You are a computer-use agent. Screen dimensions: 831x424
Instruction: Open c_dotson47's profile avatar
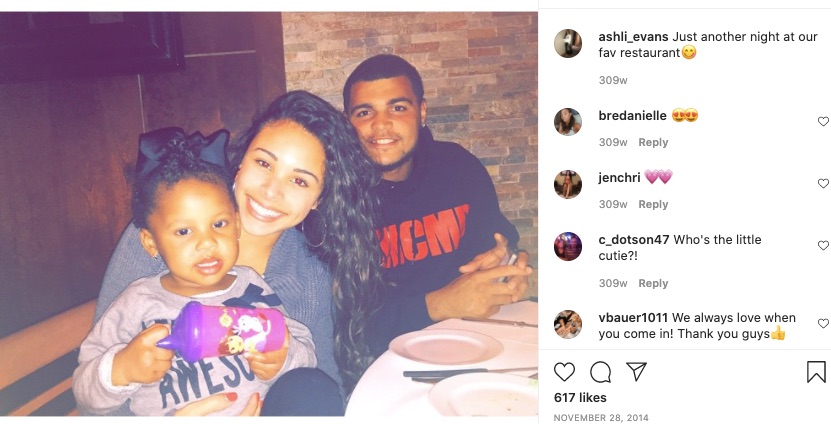[x=568, y=246]
